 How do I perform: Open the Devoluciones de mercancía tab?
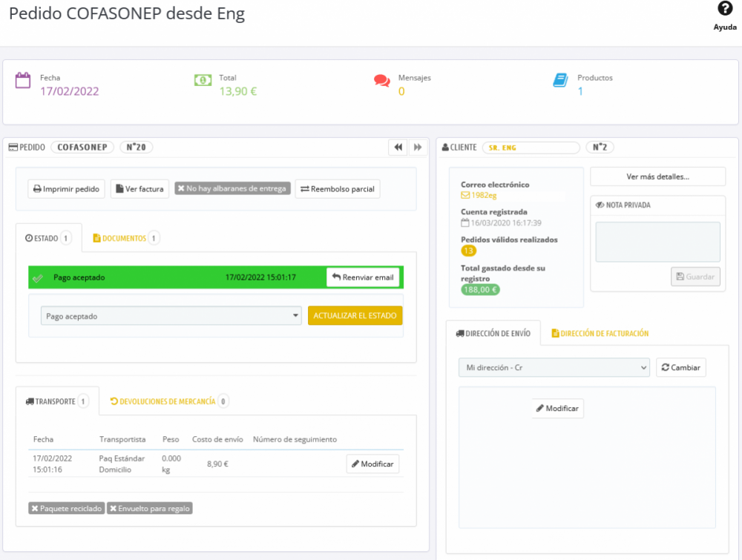[168, 401]
